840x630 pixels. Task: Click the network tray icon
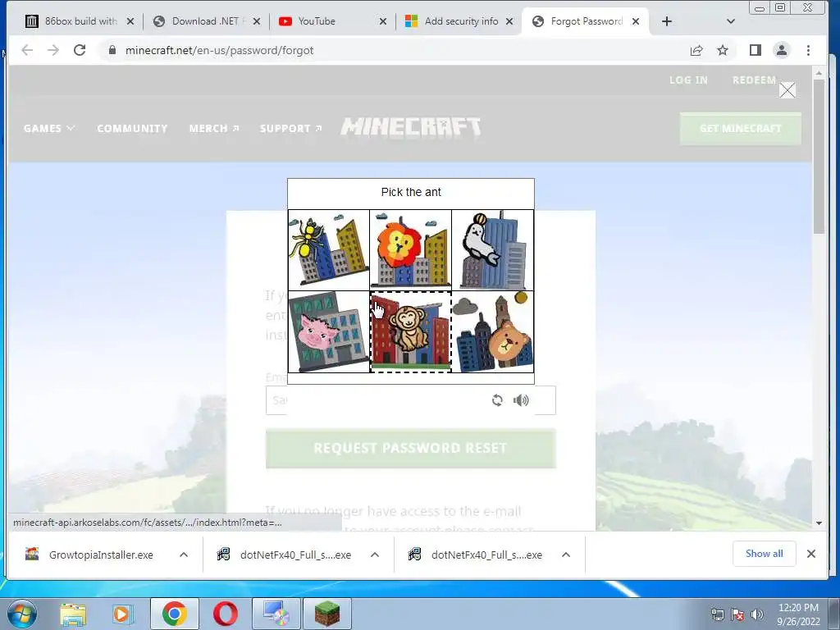tap(718, 614)
